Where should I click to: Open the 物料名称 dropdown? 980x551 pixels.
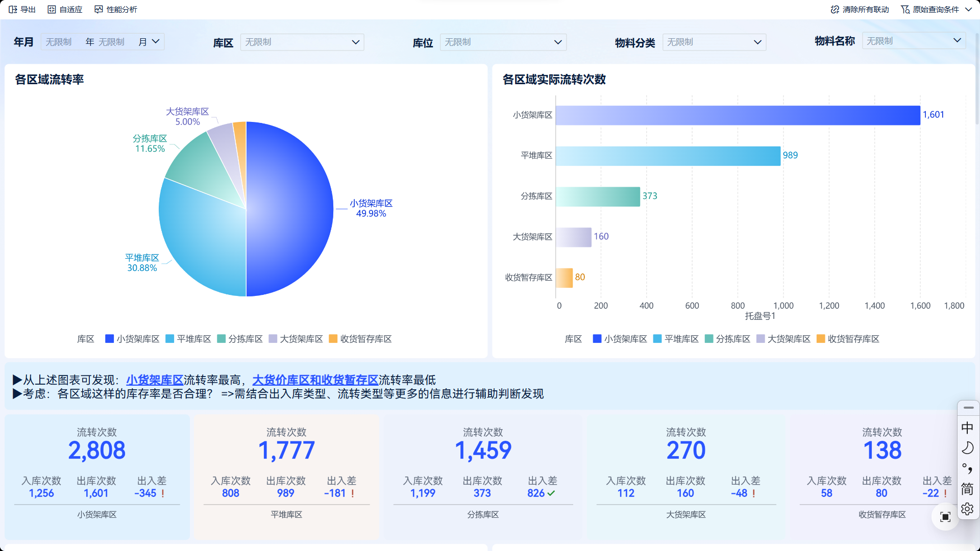[914, 41]
